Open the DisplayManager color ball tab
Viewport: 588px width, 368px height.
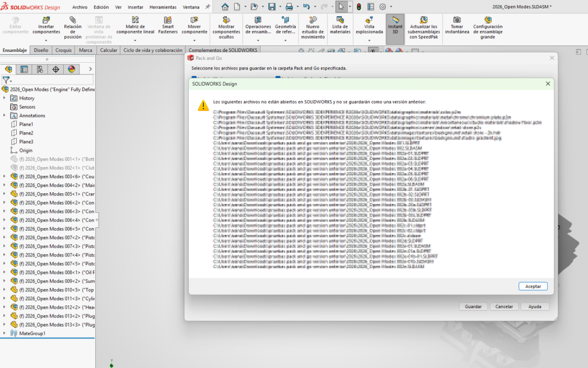(72, 69)
